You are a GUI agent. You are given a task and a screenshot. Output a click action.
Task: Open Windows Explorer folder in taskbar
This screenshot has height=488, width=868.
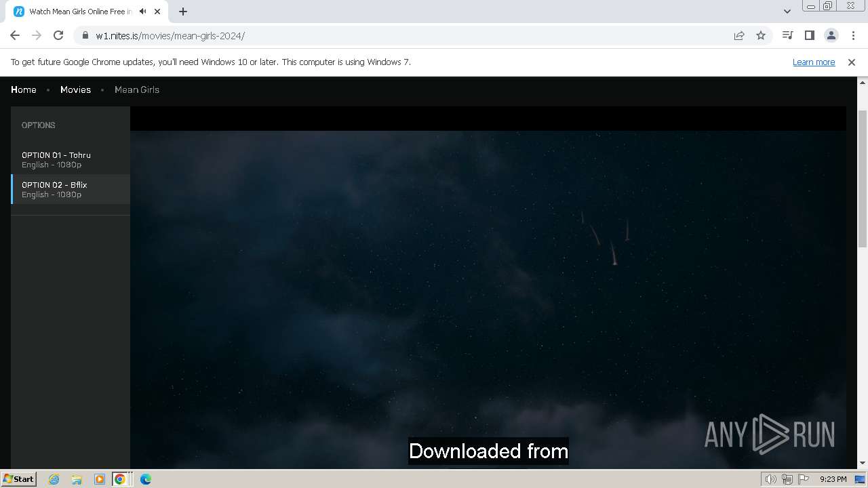pos(77,479)
